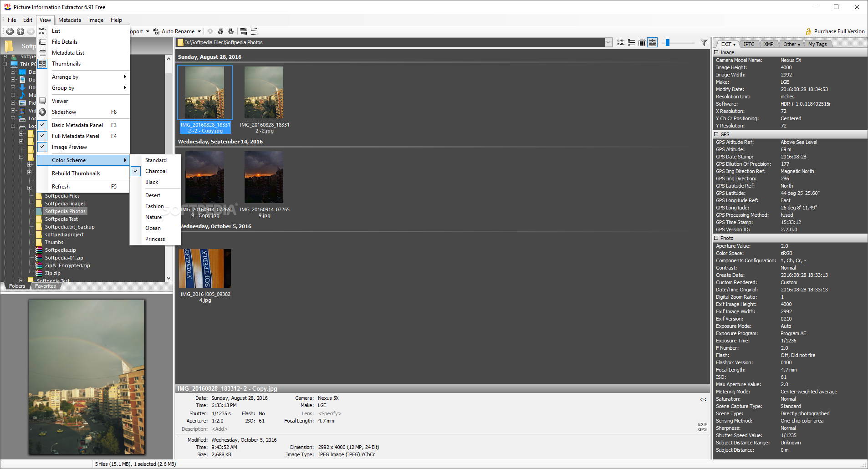Click the Thumbs folder icon
868x469 pixels.
39,242
